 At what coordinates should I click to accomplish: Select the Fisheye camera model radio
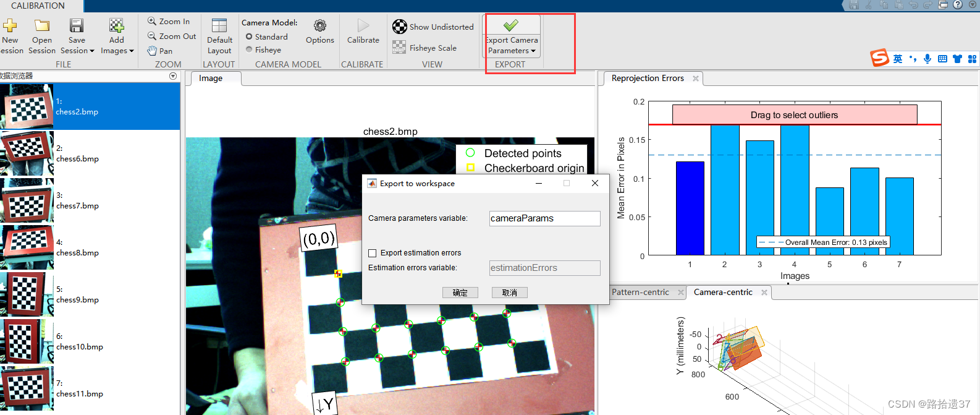pos(249,49)
